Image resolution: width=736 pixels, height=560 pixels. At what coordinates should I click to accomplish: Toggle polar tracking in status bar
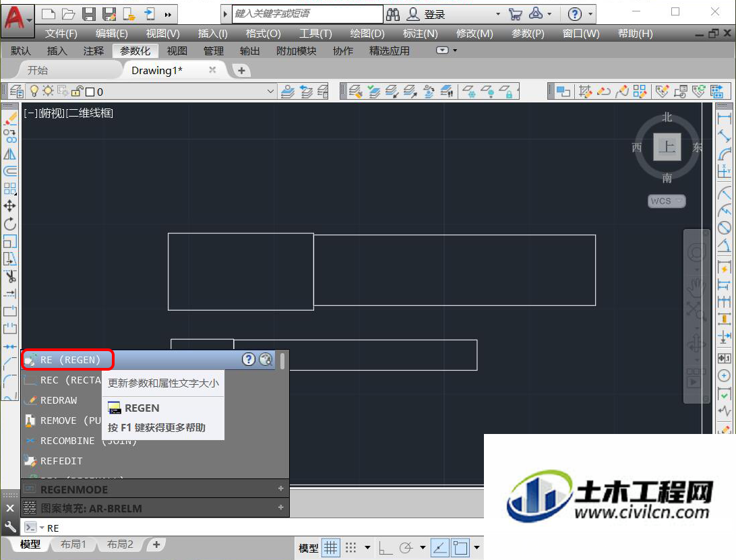(406, 548)
